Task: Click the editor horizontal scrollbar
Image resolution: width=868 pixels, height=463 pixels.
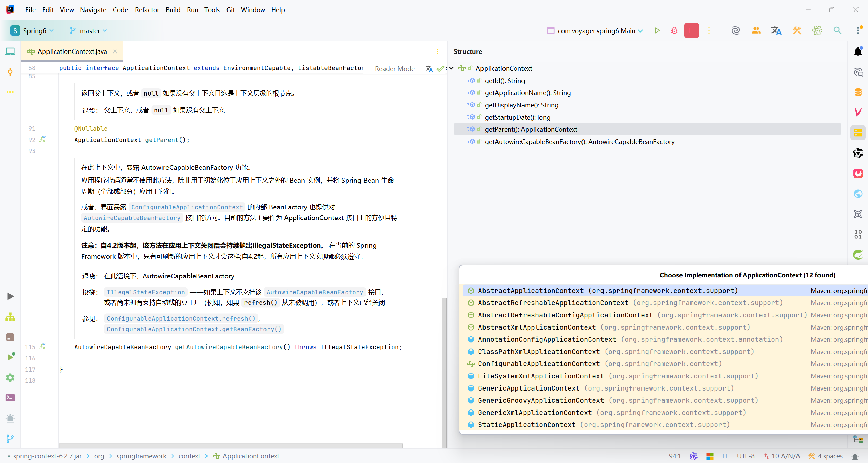Action: [231, 446]
